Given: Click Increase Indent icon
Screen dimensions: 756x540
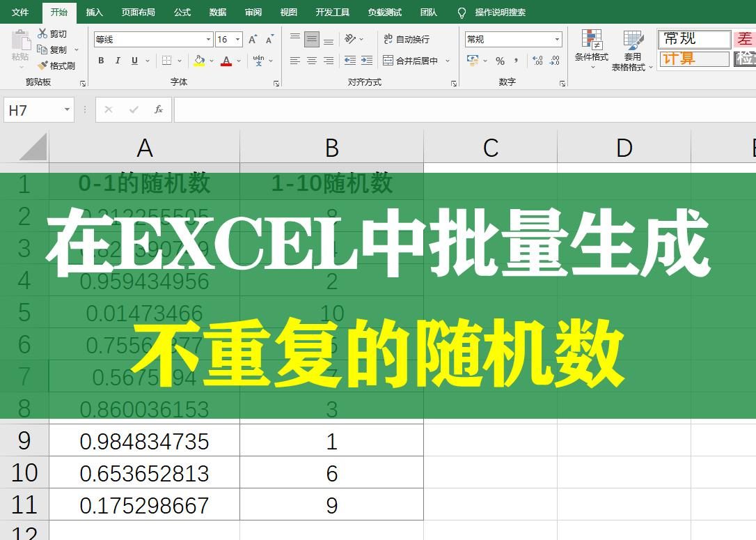Looking at the screenshot, I should click(x=367, y=61).
